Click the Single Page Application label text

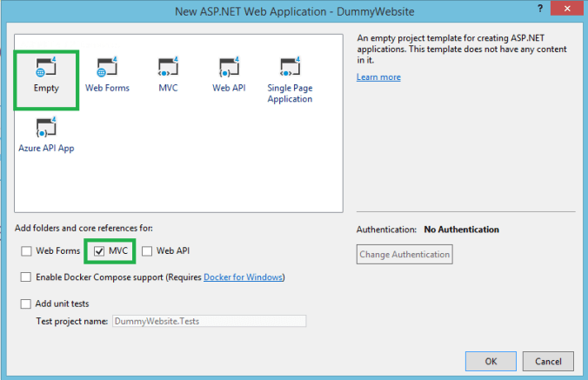290,93
